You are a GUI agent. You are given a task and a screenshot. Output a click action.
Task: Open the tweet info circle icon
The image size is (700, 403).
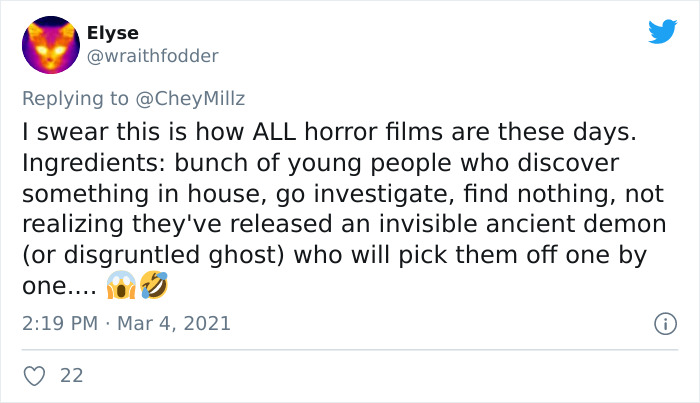point(665,324)
